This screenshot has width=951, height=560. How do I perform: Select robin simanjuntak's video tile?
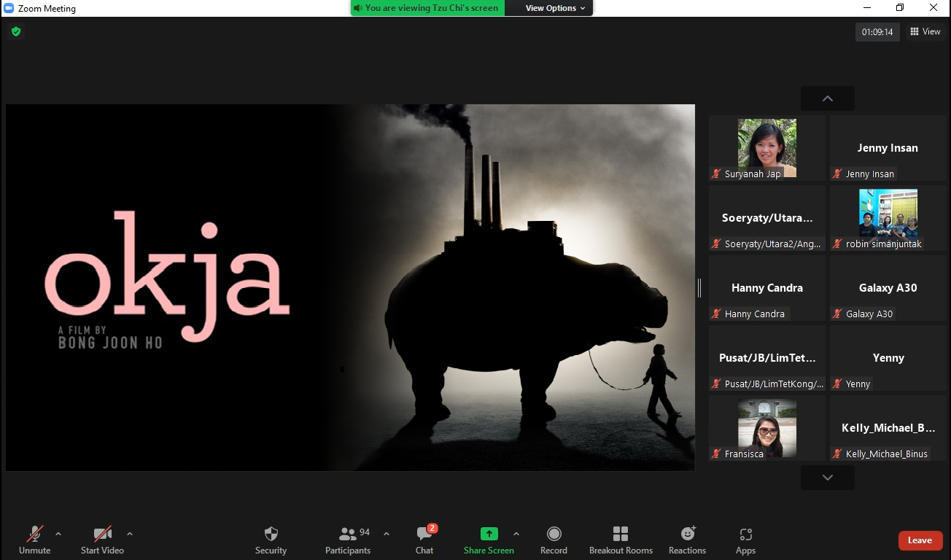click(888, 218)
